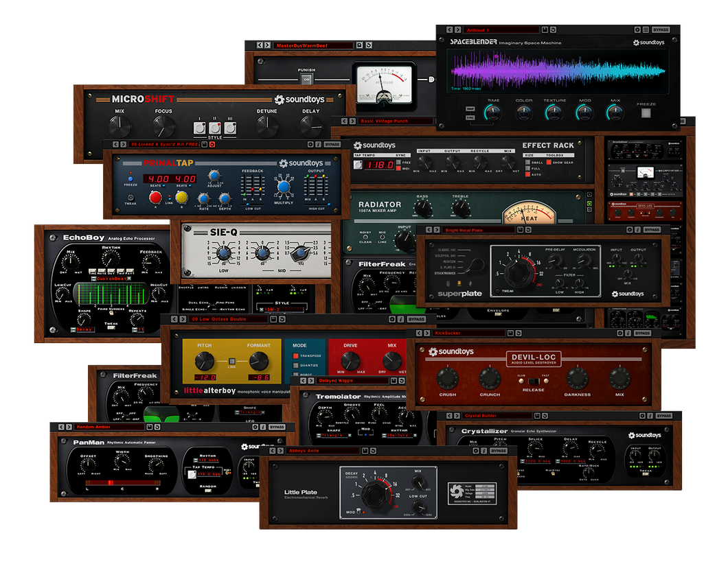Open Devil-Loc settings gear icon
This screenshot has height=562, width=728.
(x=619, y=333)
